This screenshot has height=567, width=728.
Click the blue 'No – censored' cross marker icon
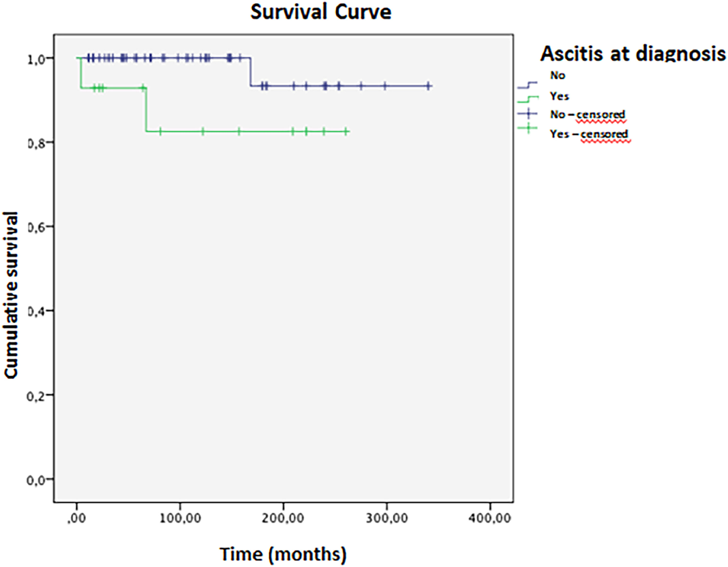click(527, 114)
